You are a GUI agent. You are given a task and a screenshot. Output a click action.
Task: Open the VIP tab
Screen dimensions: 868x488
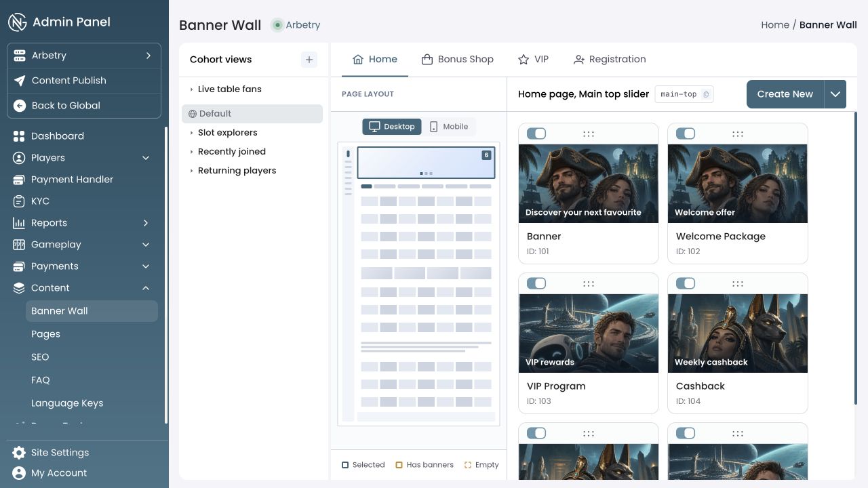click(x=533, y=60)
